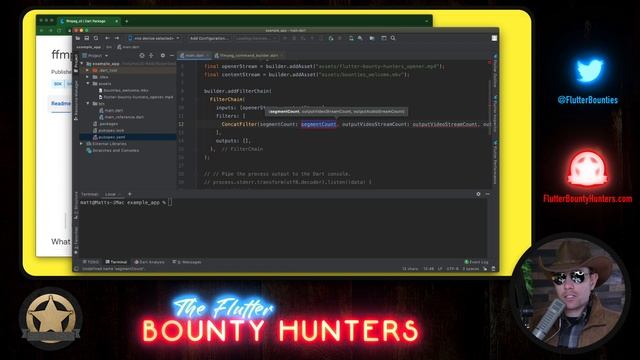Select Scratches and Consoles node

(113, 151)
